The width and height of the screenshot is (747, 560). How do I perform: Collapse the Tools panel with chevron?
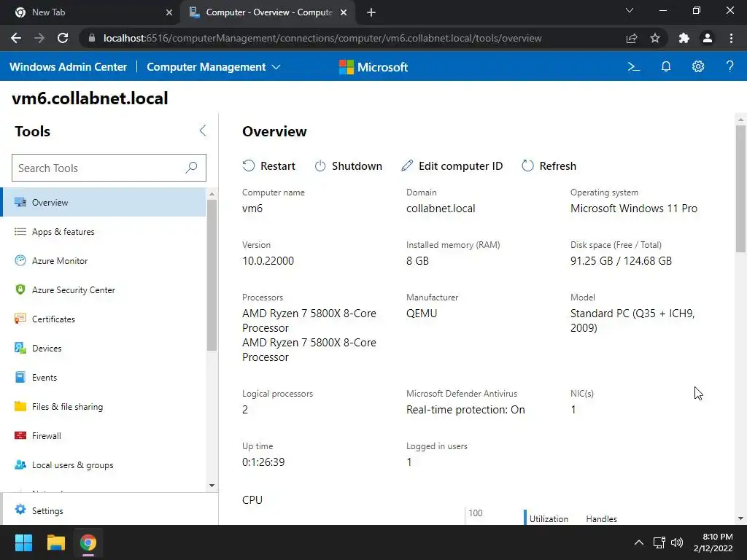coord(203,131)
